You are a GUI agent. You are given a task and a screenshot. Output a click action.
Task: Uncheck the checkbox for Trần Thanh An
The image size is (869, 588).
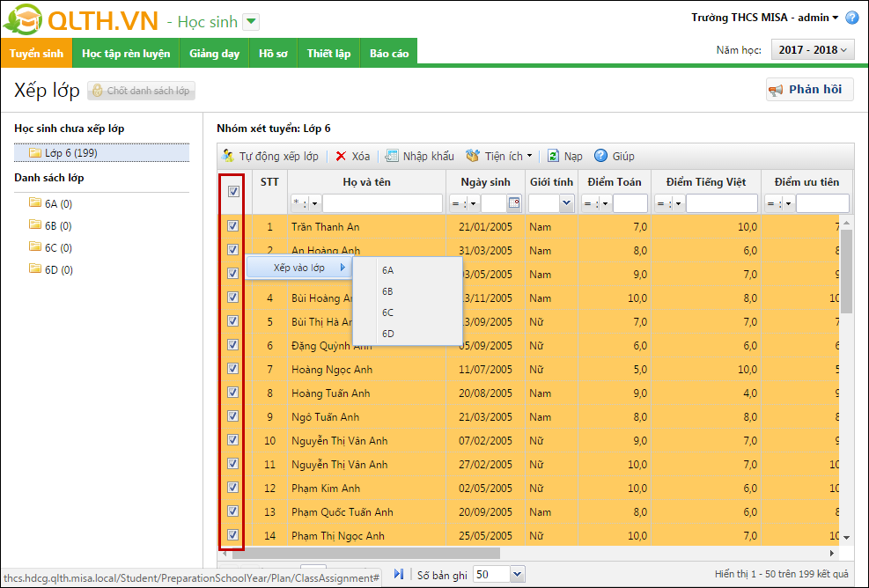pyautogui.click(x=233, y=226)
